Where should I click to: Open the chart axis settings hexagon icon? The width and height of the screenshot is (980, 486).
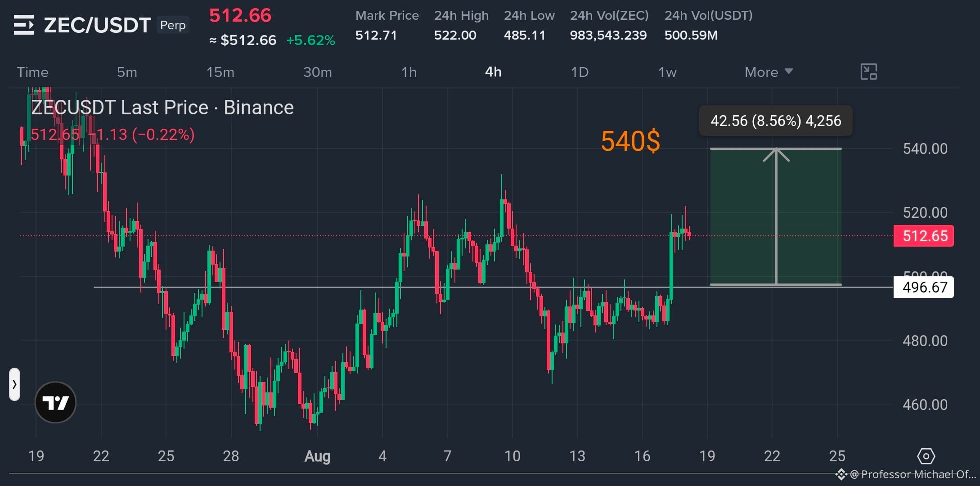926,456
